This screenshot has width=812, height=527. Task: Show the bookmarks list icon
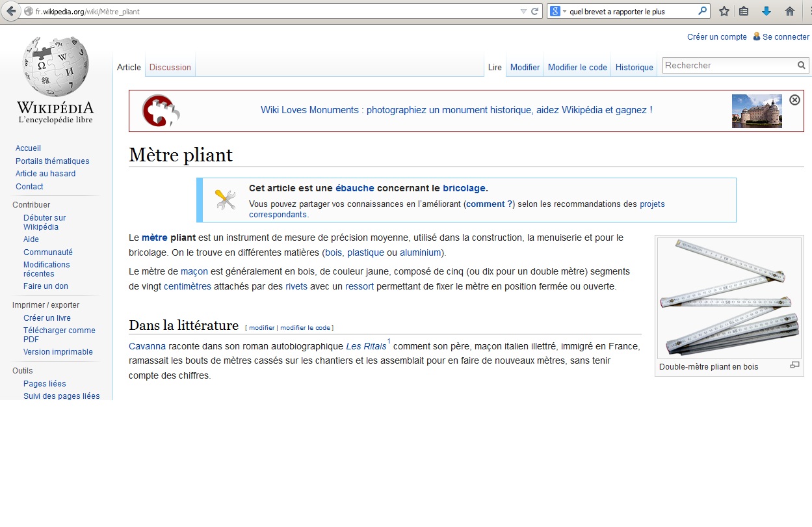coord(744,11)
